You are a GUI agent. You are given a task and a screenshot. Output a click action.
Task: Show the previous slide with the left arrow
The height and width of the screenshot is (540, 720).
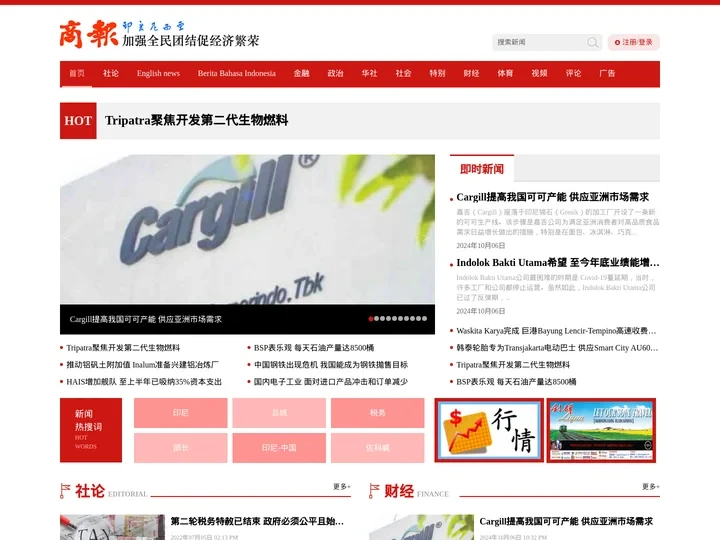tap(68, 237)
